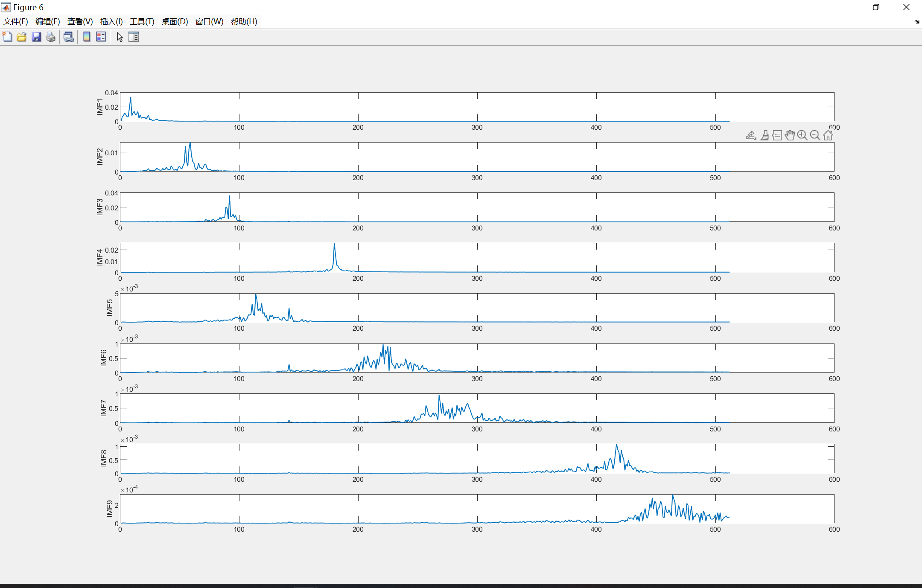922x588 pixels.
Task: Click the Zoom Out magnifier button
Action: [815, 135]
